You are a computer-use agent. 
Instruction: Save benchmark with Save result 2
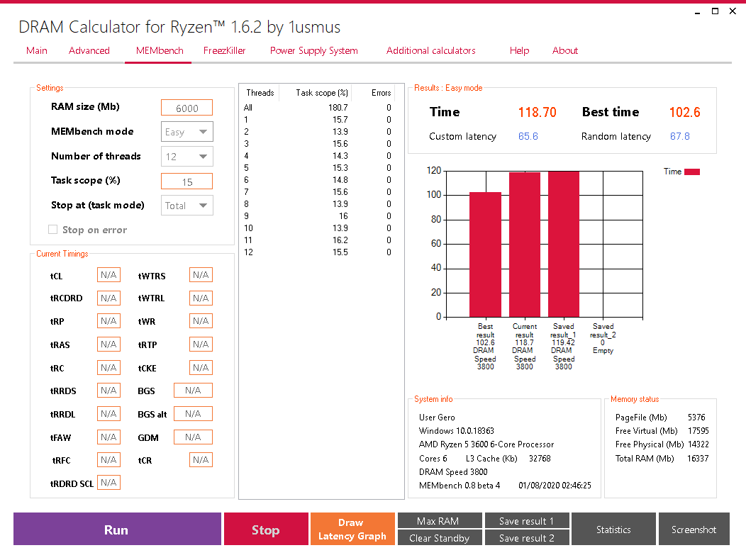pyautogui.click(x=527, y=538)
